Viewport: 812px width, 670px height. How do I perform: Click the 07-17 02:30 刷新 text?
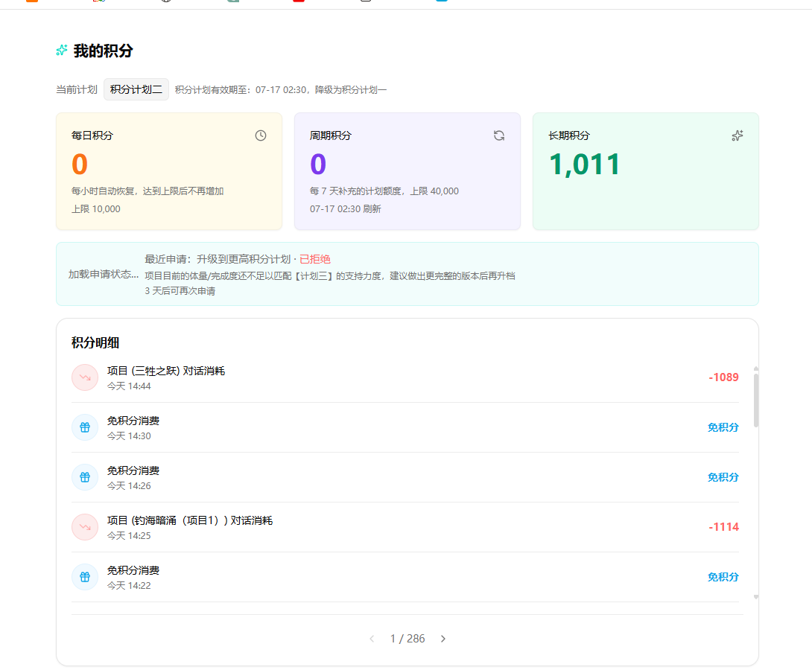point(346,209)
